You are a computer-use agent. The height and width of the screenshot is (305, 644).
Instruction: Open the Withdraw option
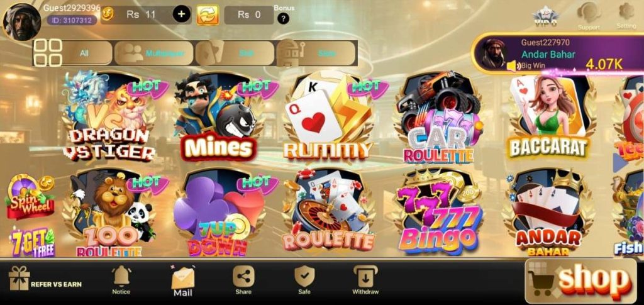point(365,280)
